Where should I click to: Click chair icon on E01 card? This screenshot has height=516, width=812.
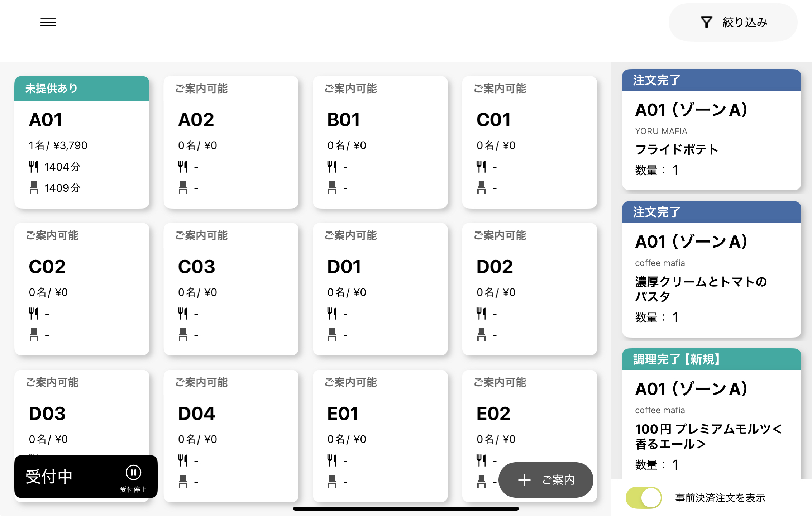click(332, 482)
